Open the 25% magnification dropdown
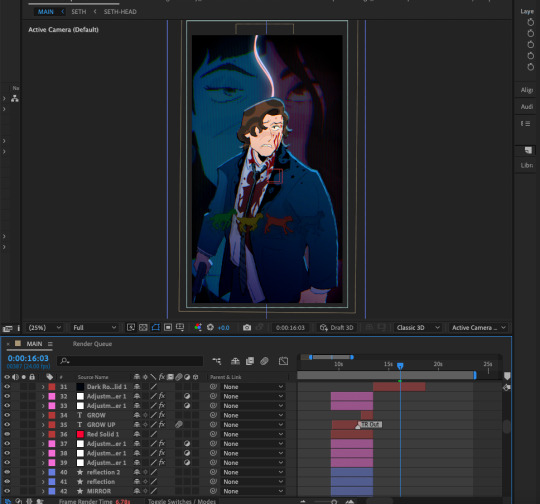540x504 pixels. coord(44,327)
